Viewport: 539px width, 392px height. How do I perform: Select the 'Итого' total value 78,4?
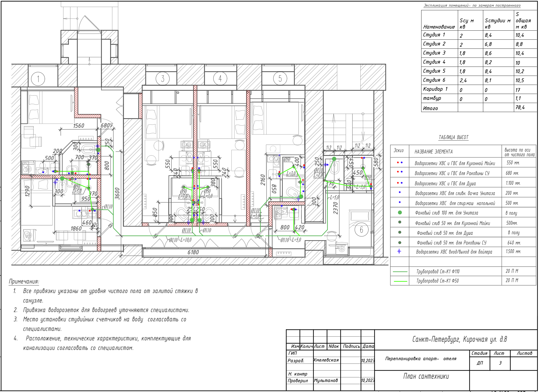[520, 107]
